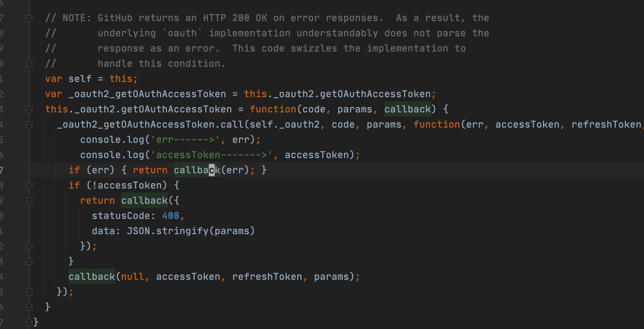Click 'function' keyword before (code, params, callback)
The width and height of the screenshot is (644, 329).
[x=273, y=109]
